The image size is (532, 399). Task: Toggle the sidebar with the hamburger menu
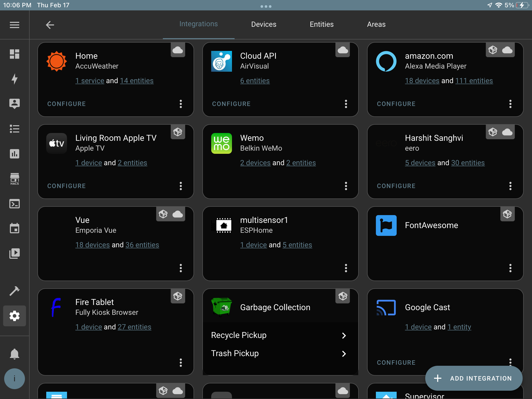pos(15,25)
